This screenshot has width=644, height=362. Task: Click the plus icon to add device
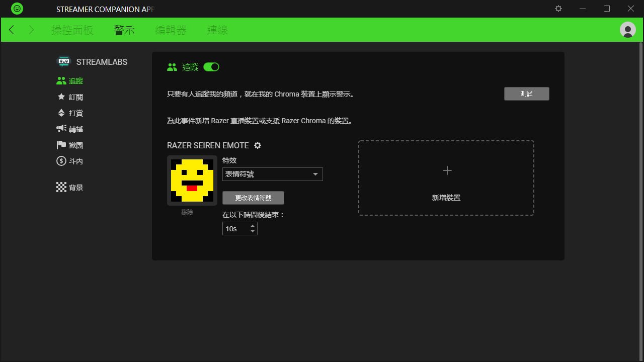coord(447,170)
